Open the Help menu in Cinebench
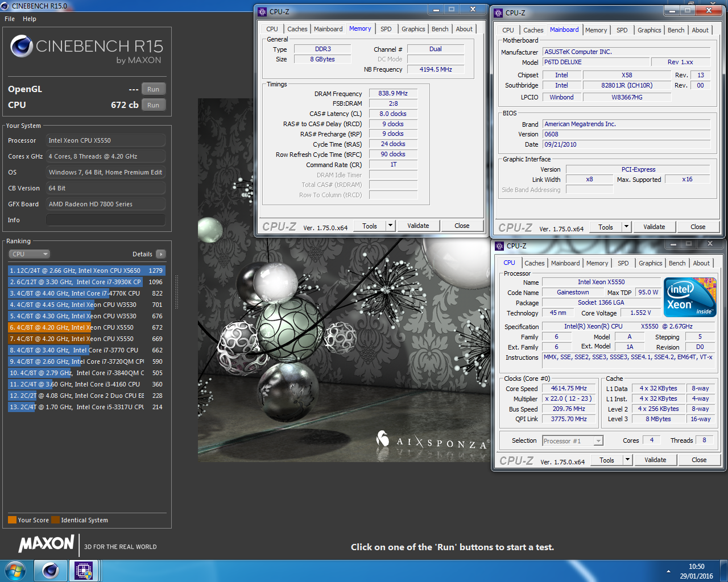Viewport: 728px width, 582px height. [30, 19]
